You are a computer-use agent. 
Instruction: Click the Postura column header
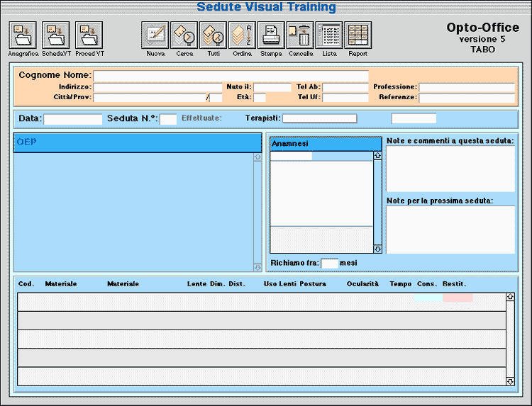[313, 284]
